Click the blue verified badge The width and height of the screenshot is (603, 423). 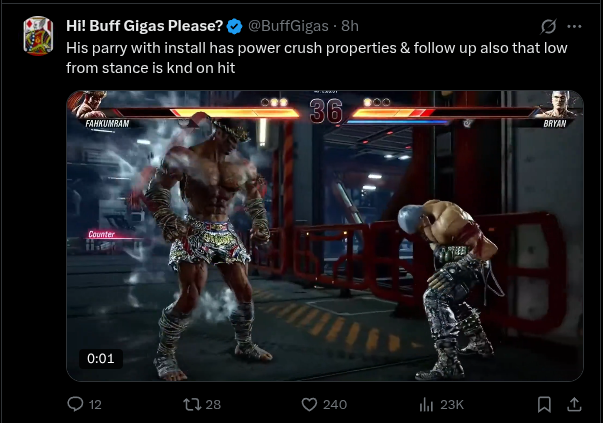tap(235, 26)
